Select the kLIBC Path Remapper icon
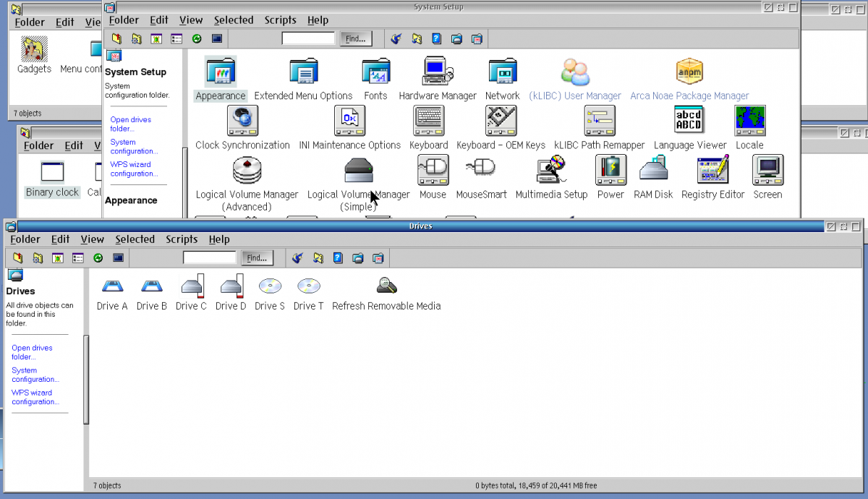The image size is (868, 499). point(600,121)
